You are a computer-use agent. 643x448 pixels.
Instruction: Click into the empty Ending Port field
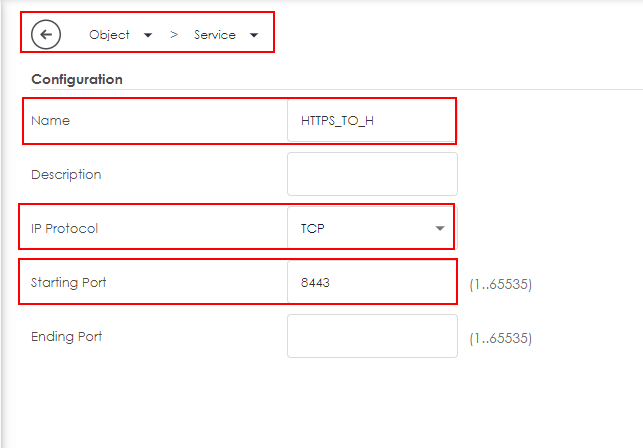pyautogui.click(x=371, y=336)
